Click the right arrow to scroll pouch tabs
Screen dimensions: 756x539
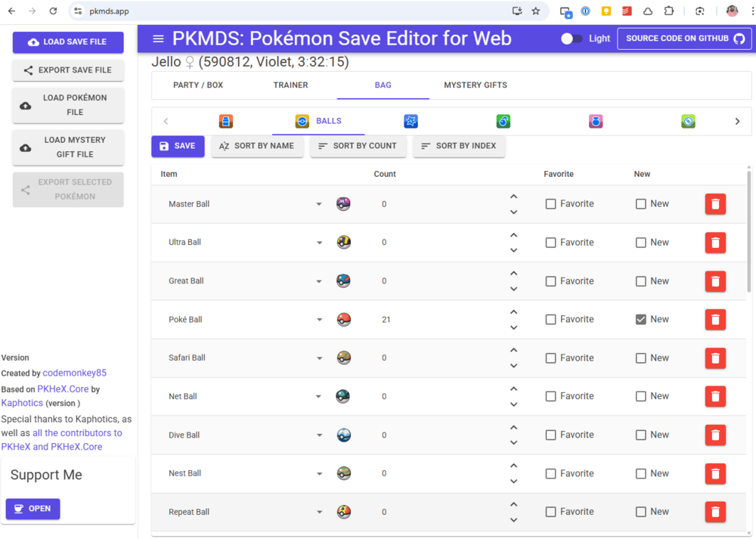[x=737, y=122]
